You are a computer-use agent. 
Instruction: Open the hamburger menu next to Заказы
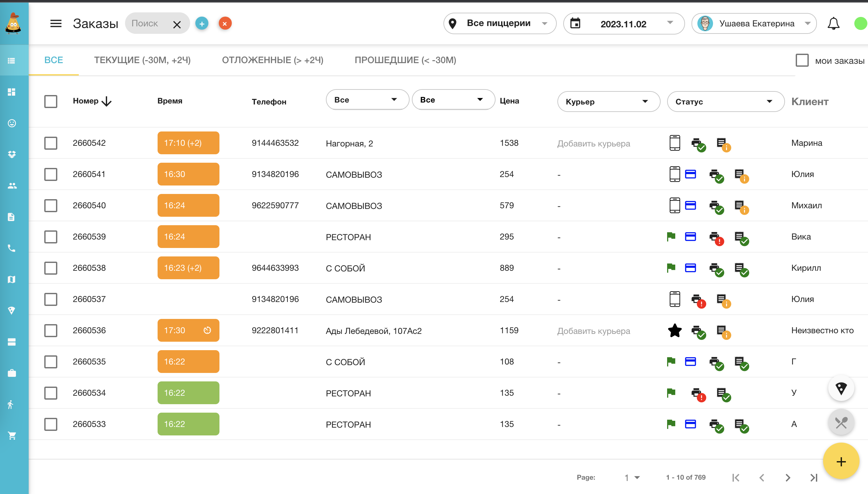pos(56,23)
